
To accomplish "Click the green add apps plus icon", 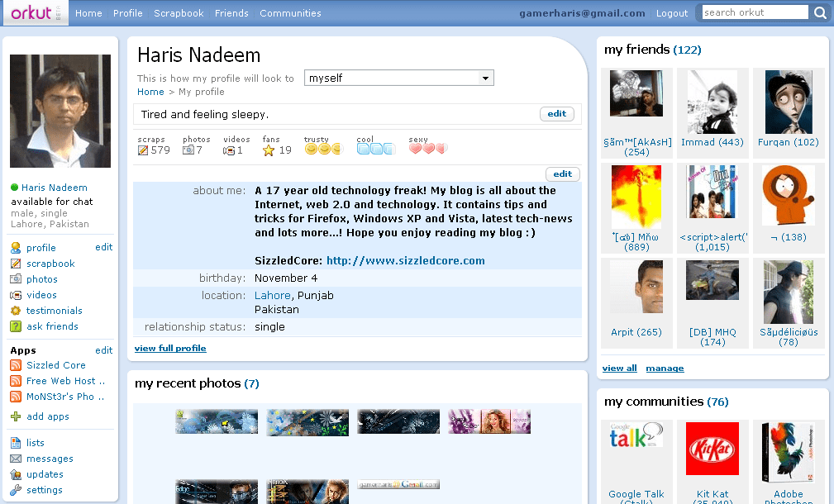I will (x=16, y=416).
